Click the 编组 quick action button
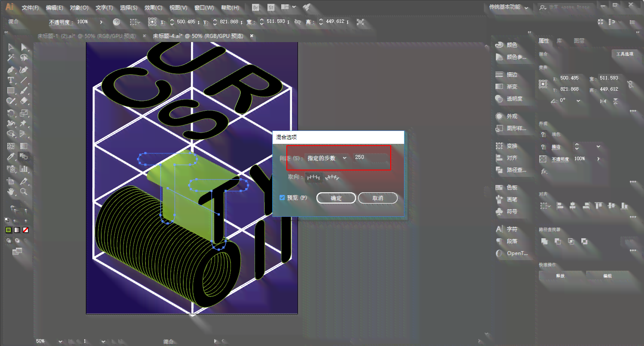Image resolution: width=644 pixels, height=346 pixels. point(608,276)
